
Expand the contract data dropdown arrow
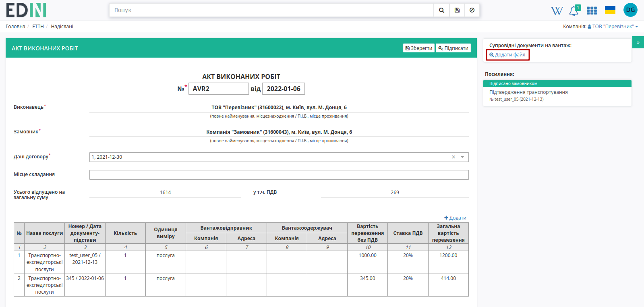coord(462,157)
